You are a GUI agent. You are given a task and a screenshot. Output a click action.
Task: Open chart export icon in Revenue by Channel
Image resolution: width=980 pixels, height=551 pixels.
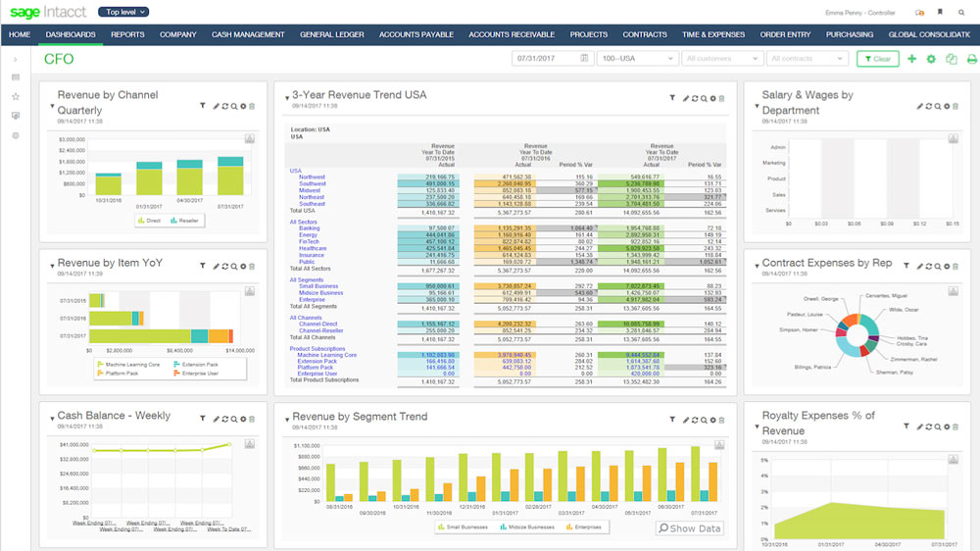(249, 139)
